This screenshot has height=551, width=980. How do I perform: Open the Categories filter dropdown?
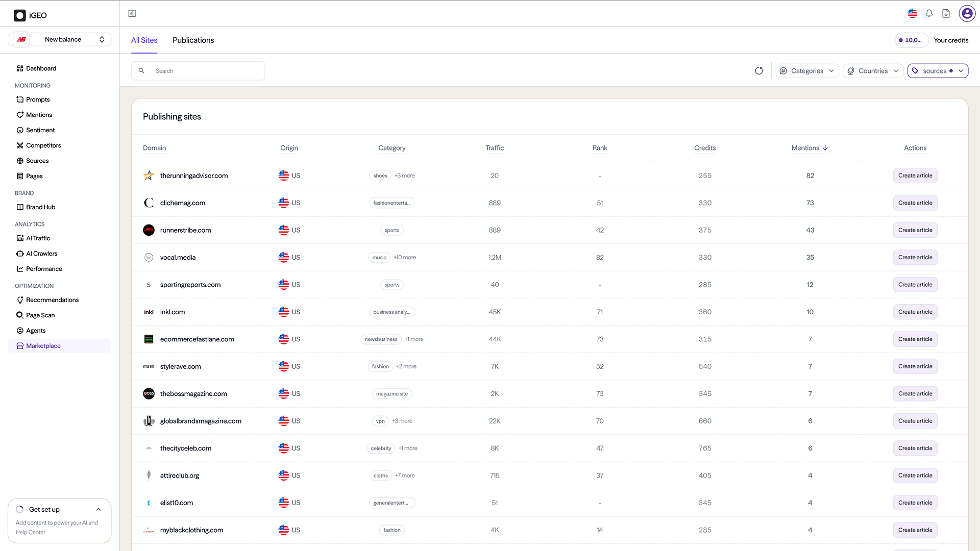pyautogui.click(x=807, y=71)
